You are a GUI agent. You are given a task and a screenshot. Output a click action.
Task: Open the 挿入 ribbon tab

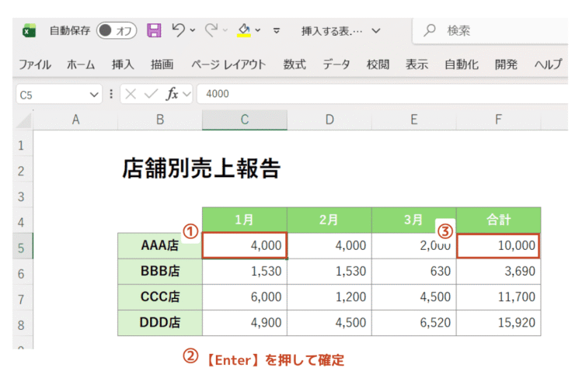click(x=123, y=64)
